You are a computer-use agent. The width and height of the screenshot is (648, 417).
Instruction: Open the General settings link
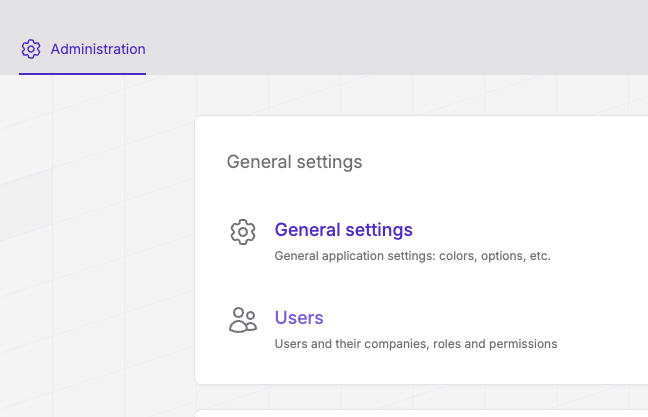(x=343, y=230)
